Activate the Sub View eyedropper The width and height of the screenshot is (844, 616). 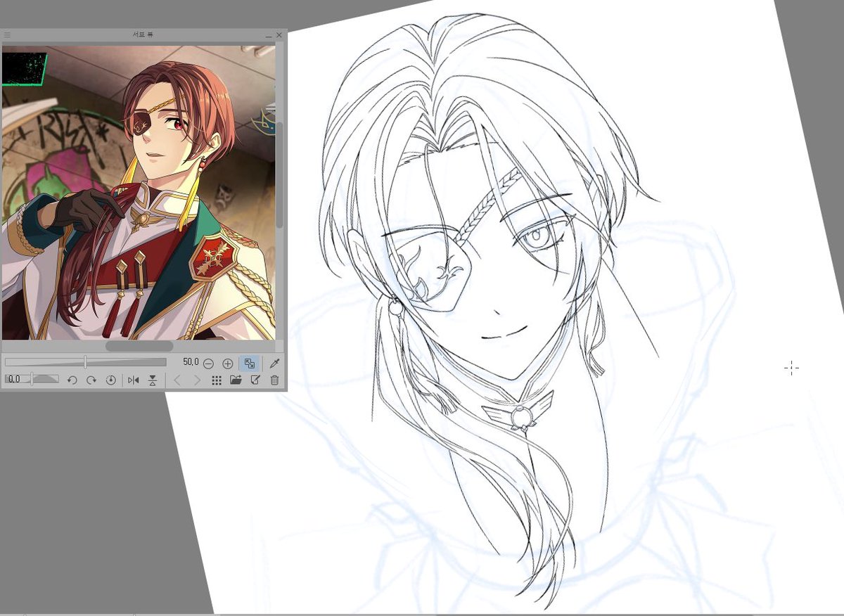click(x=274, y=364)
